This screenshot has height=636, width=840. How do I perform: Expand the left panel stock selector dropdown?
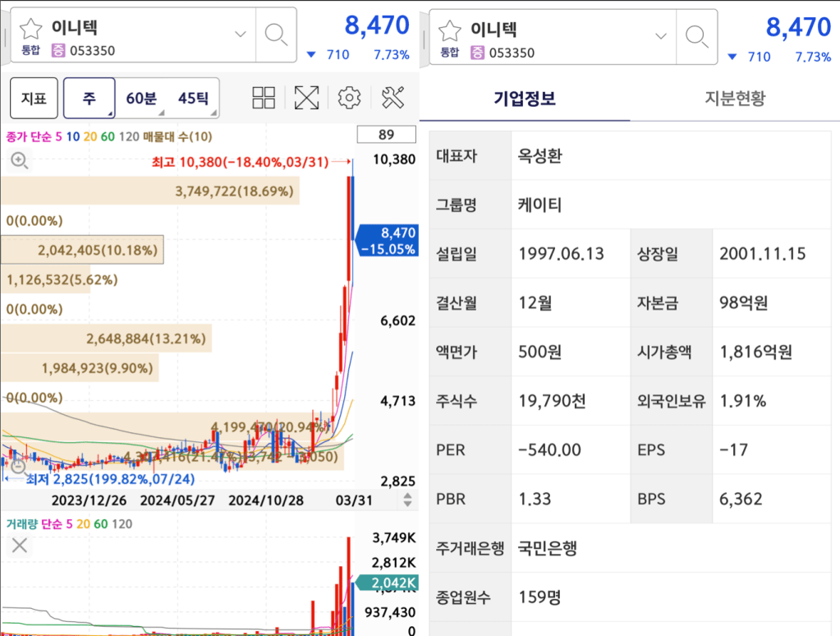coord(241,35)
